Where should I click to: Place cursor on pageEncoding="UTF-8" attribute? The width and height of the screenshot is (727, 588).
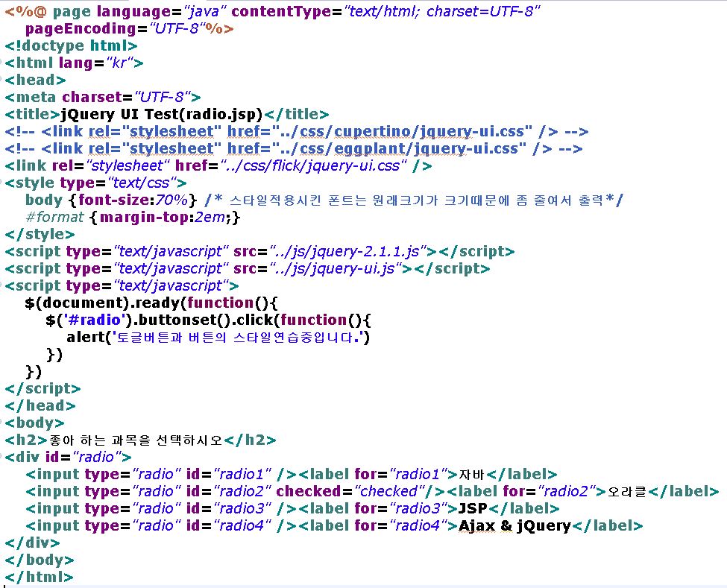115,29
